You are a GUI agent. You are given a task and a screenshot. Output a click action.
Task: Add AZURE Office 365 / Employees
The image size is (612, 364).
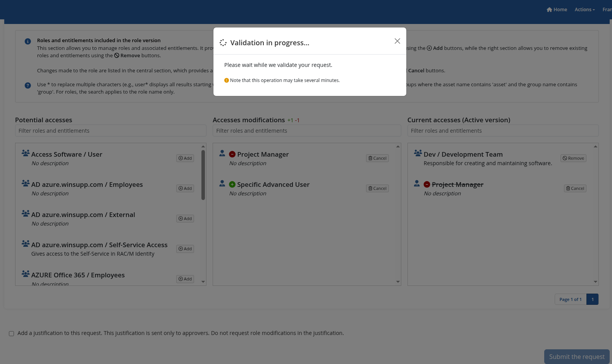185,279
